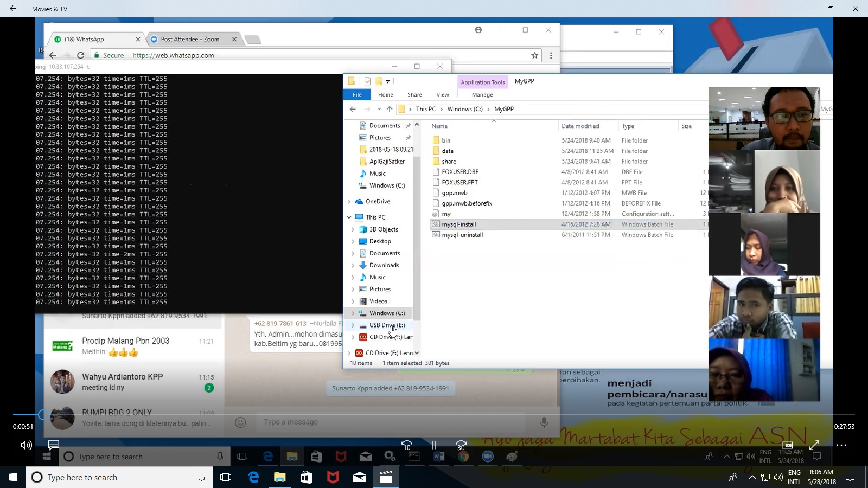Pause the playing video
The height and width of the screenshot is (488, 868).
pyautogui.click(x=434, y=445)
